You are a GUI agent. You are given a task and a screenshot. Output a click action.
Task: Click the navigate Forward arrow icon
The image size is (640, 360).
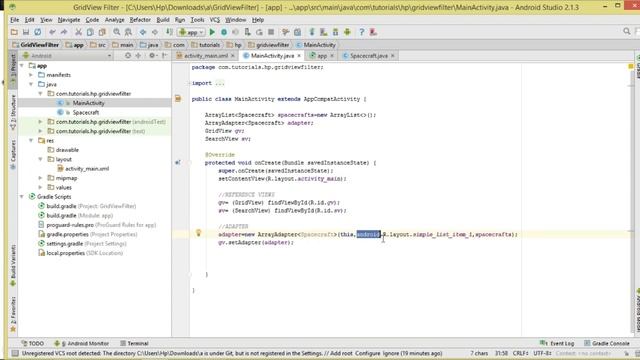tap(155, 32)
